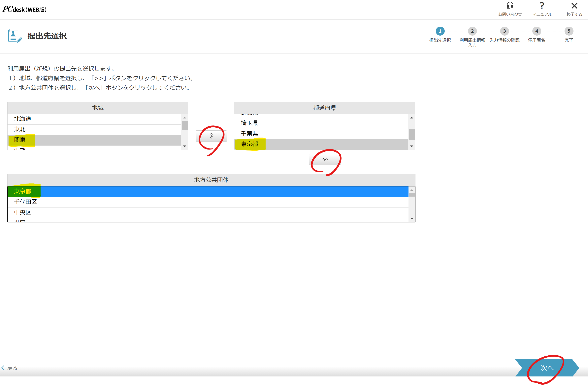Click the 都道府県 column header
This screenshot has height=386, width=588.
pyautogui.click(x=325, y=108)
